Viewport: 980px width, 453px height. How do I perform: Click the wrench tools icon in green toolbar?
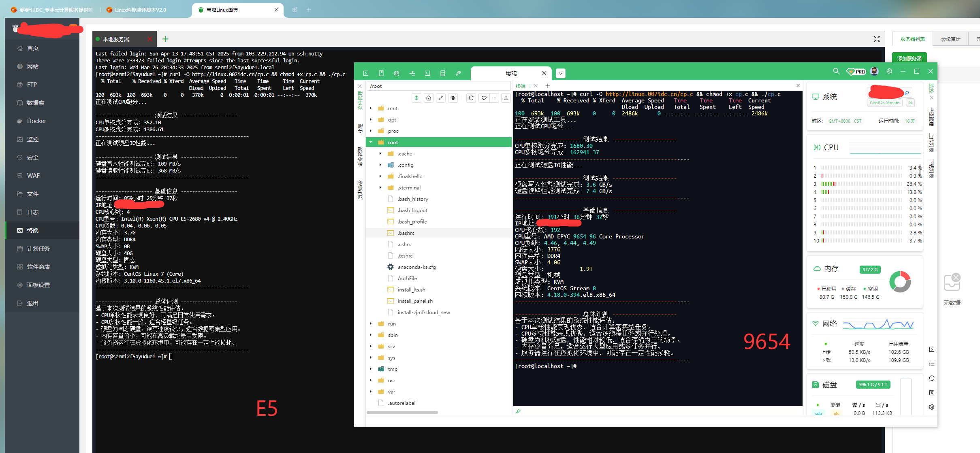(458, 73)
